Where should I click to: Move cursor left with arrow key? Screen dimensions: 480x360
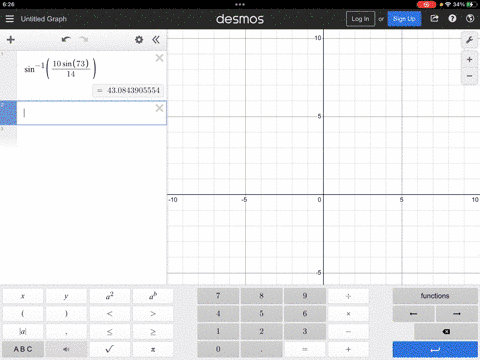point(413,314)
